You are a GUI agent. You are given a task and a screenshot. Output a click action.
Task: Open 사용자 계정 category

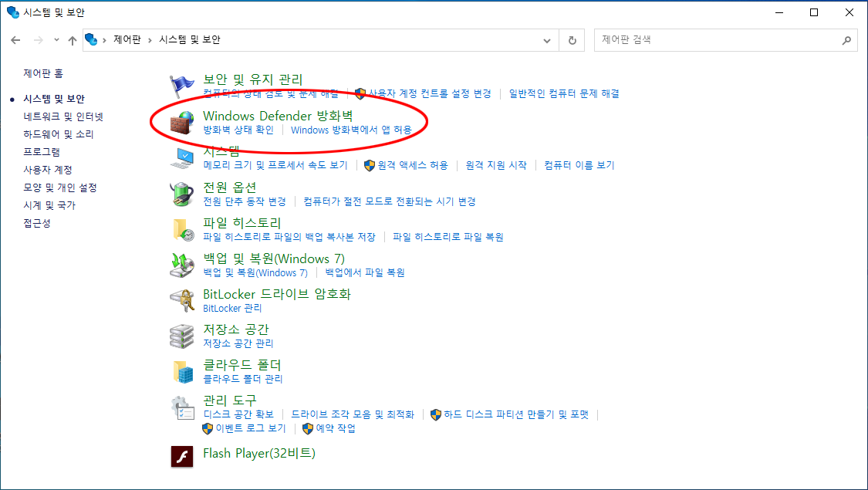coord(48,170)
